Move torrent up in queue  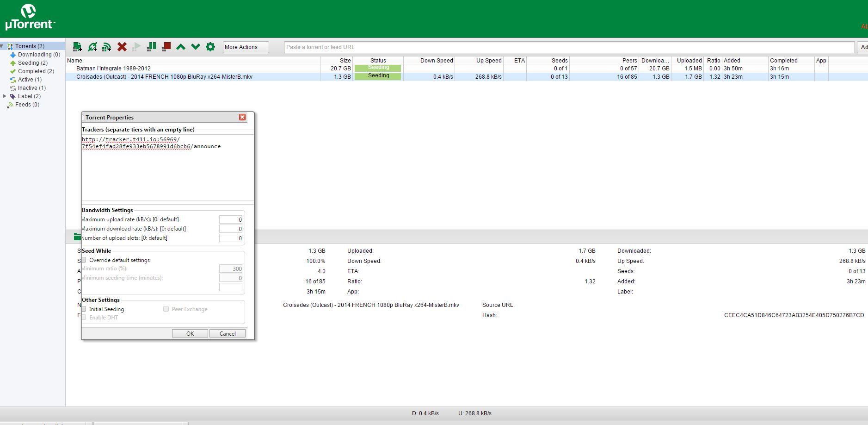tap(181, 47)
